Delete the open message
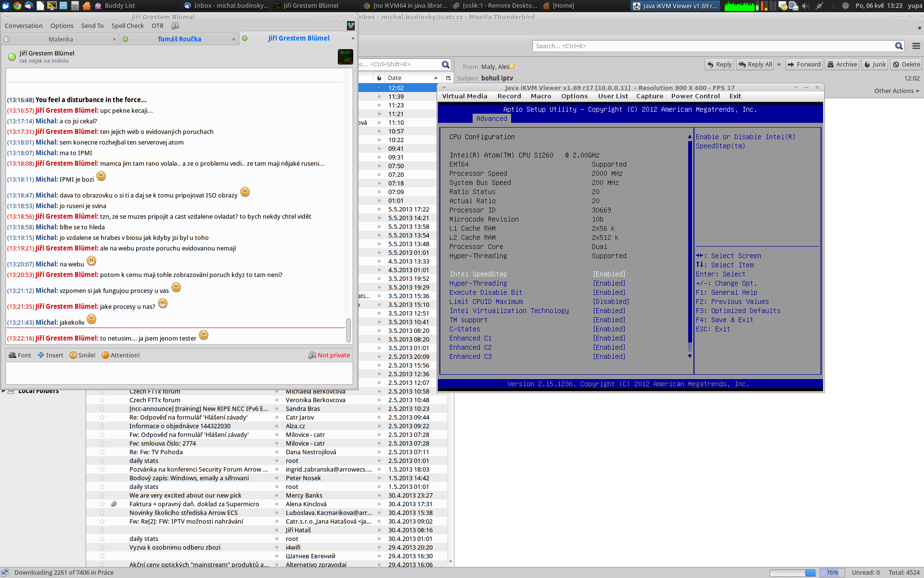 (906, 64)
